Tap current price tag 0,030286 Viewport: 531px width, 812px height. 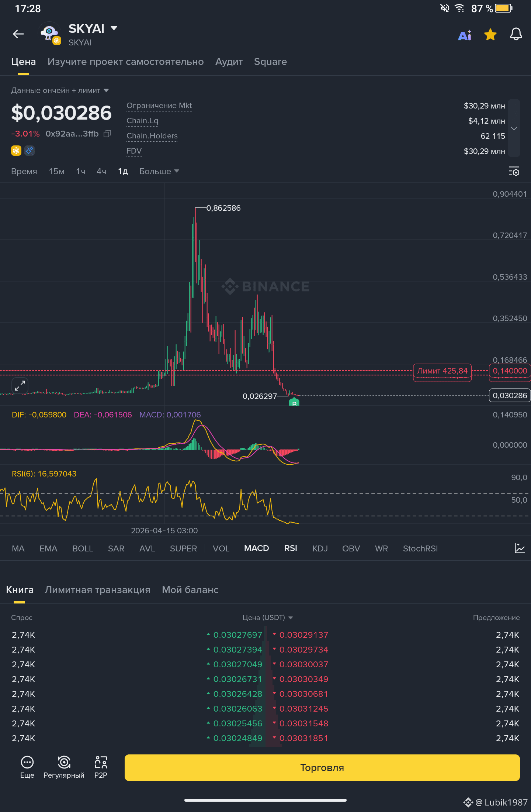tap(510, 396)
